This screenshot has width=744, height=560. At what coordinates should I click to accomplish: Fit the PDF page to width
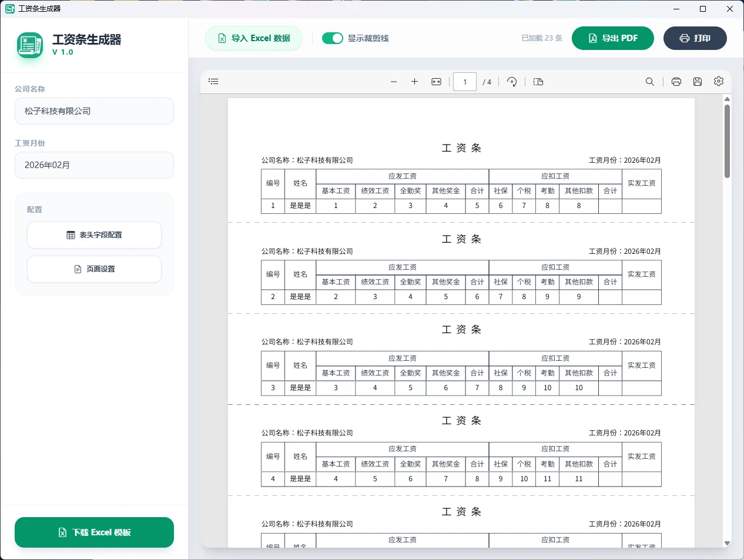coord(436,82)
